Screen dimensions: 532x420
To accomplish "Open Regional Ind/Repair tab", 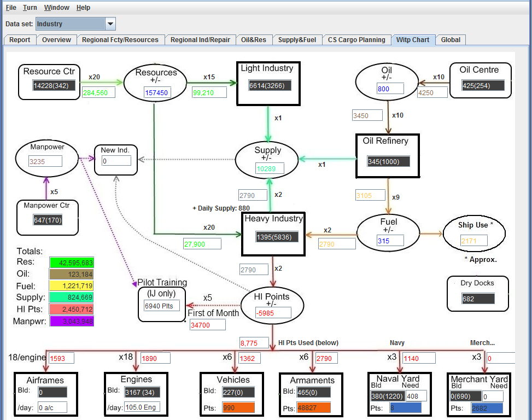I will coord(200,40).
